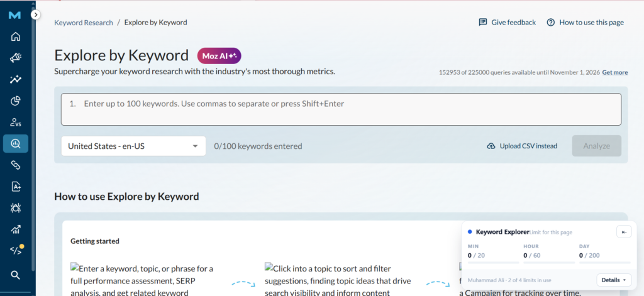
Task: Open the line graph sparkle icon in the sidebar
Action: pyautogui.click(x=16, y=79)
